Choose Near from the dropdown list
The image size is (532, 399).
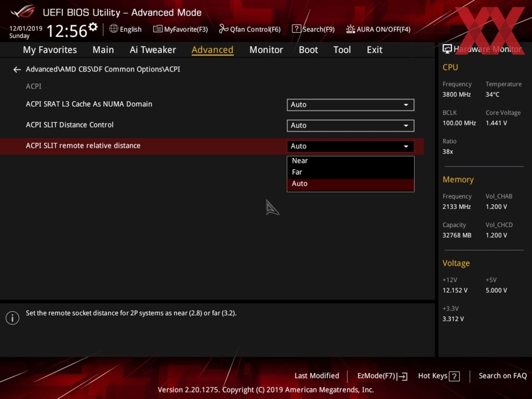350,161
